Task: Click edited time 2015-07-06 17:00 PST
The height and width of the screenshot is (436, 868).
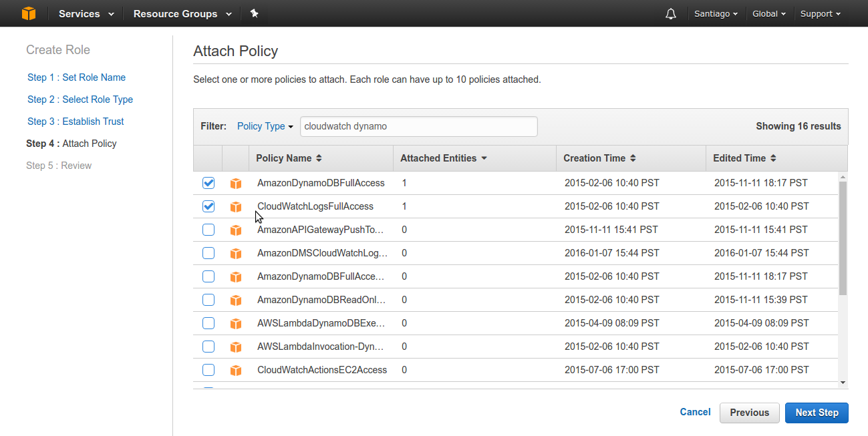Action: pyautogui.click(x=762, y=370)
